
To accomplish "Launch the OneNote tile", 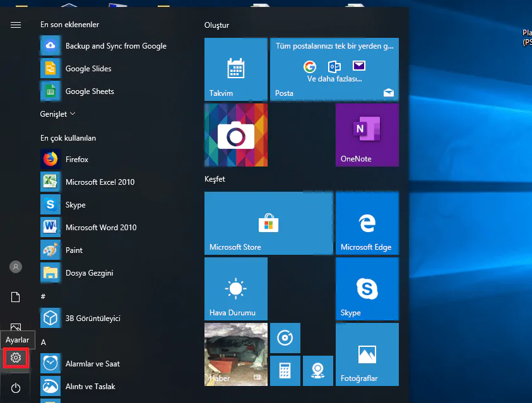I will (367, 134).
